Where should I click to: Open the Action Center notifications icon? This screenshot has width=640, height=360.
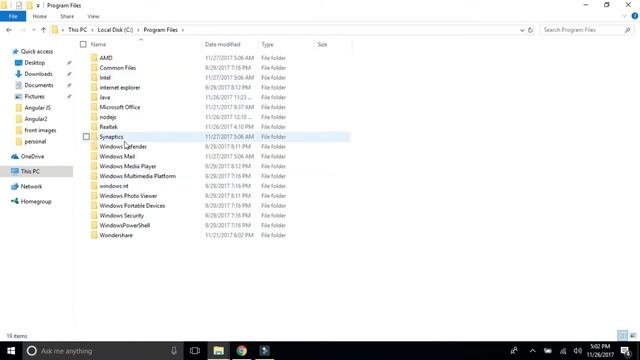tap(626, 351)
